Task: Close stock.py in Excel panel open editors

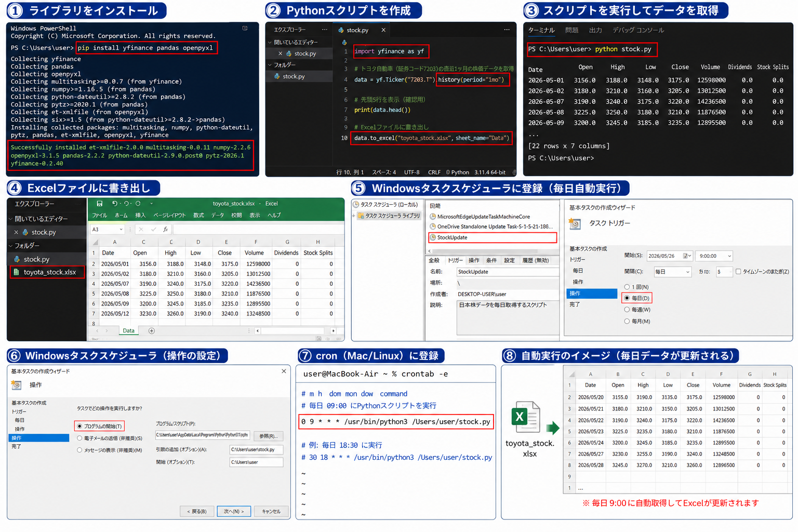Action: click(16, 232)
